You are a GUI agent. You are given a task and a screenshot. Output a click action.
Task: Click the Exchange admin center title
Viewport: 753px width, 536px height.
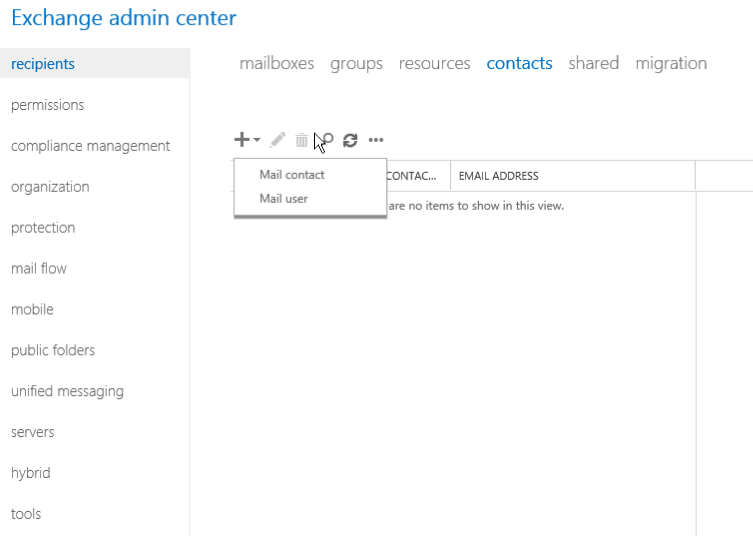[x=124, y=18]
